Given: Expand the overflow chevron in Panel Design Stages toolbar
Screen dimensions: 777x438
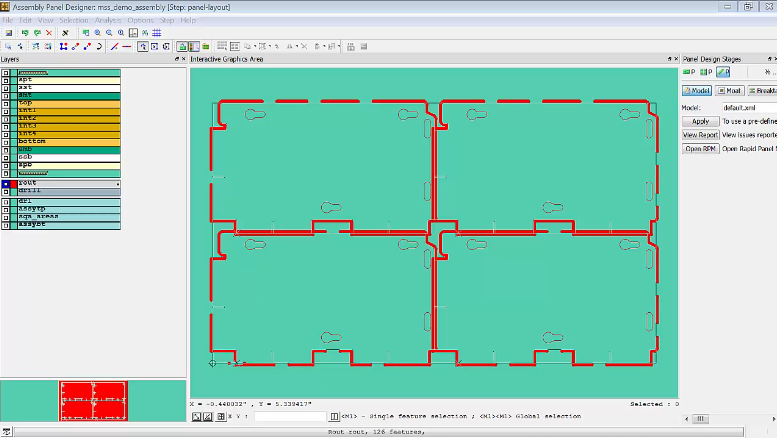Looking at the screenshot, I should [768, 72].
